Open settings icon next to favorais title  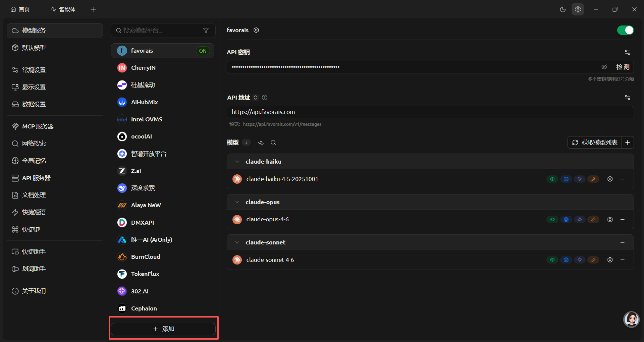(x=256, y=30)
